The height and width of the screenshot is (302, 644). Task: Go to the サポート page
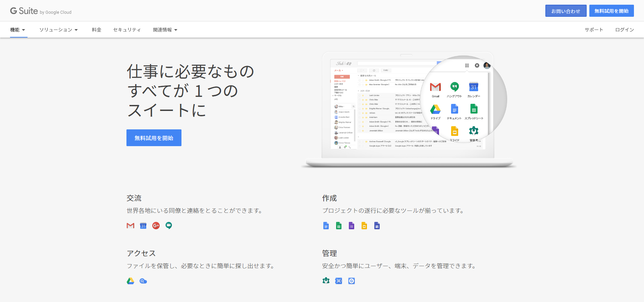click(594, 30)
